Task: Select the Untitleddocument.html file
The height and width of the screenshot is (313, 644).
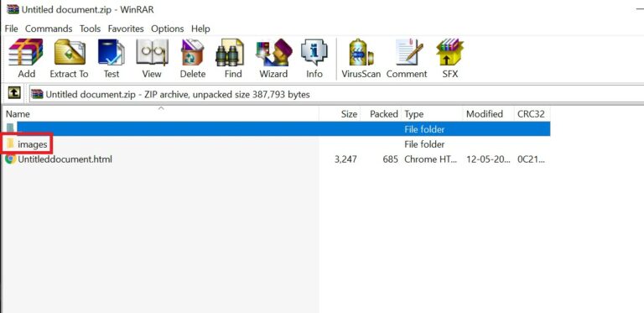Action: pyautogui.click(x=65, y=159)
